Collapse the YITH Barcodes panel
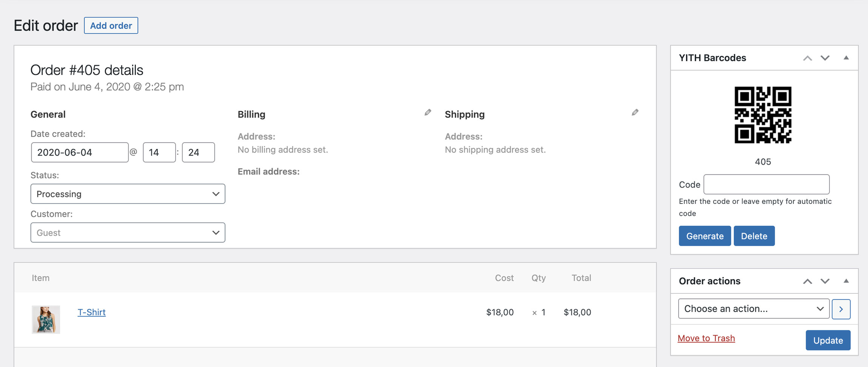 pyautogui.click(x=846, y=58)
